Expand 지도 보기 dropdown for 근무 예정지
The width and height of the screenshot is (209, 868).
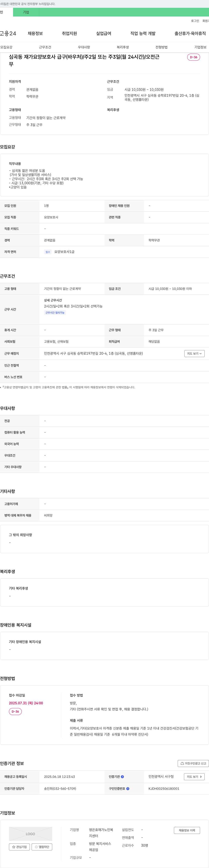click(194, 353)
